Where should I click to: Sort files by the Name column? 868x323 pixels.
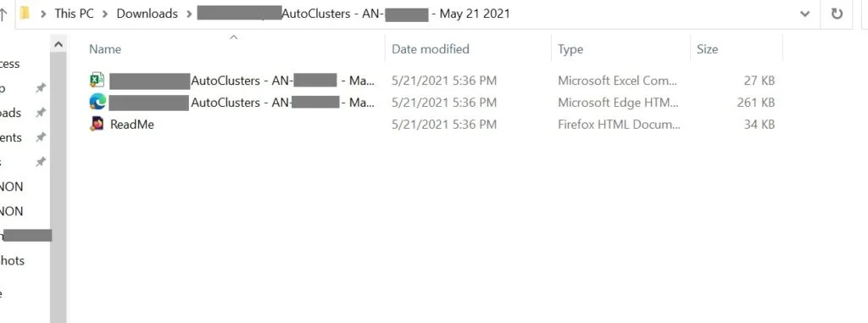pos(105,49)
